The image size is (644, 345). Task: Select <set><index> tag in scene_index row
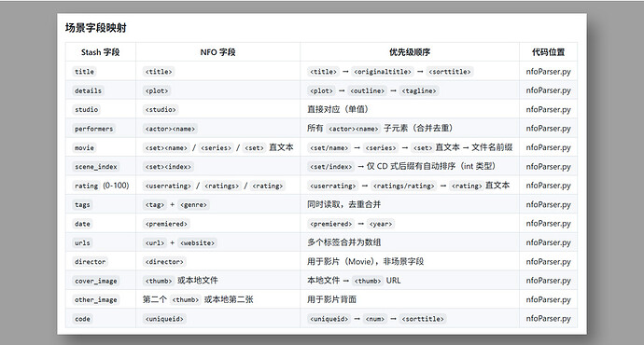[168, 167]
